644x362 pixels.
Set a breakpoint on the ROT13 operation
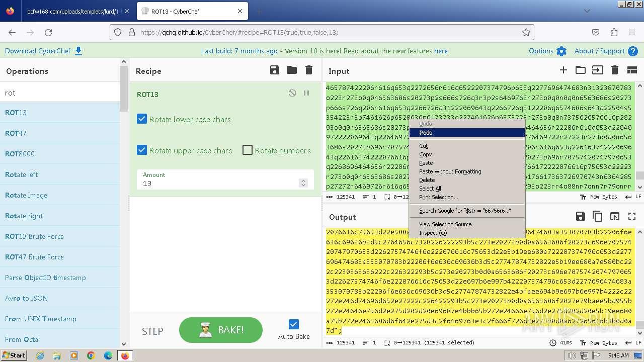(306, 93)
